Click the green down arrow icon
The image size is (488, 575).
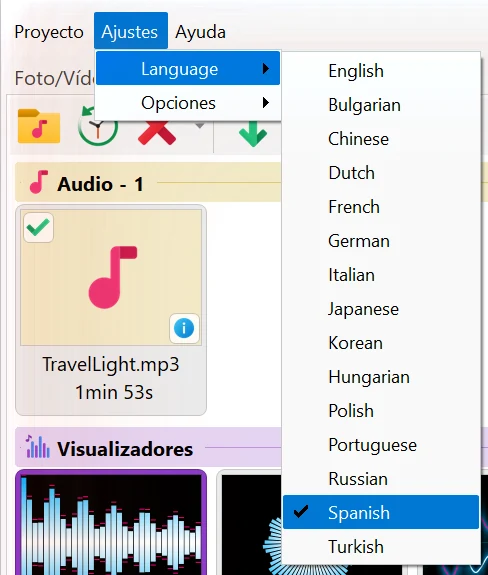tap(253, 134)
